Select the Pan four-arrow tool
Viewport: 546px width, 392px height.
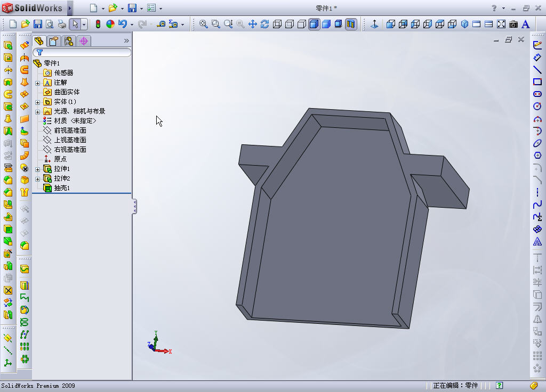click(252, 24)
